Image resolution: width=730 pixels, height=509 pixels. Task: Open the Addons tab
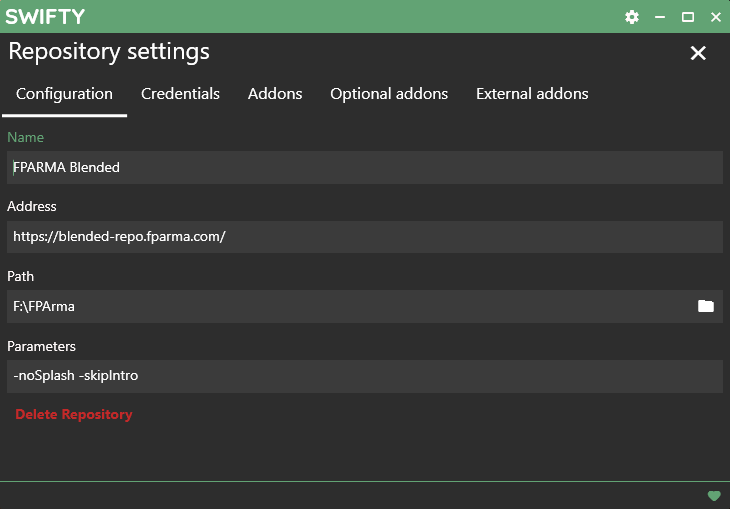coord(275,94)
